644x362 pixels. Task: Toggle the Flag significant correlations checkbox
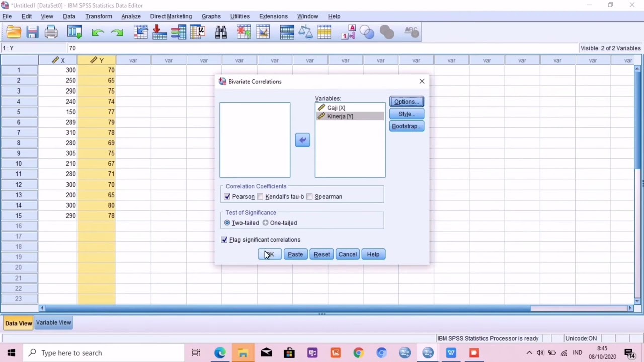coord(224,240)
